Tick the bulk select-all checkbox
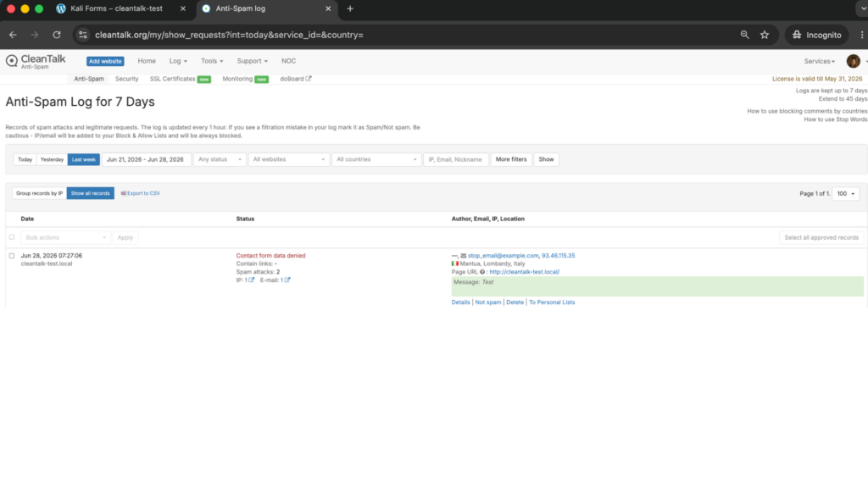Image resolution: width=868 pixels, height=488 pixels. pos(12,237)
